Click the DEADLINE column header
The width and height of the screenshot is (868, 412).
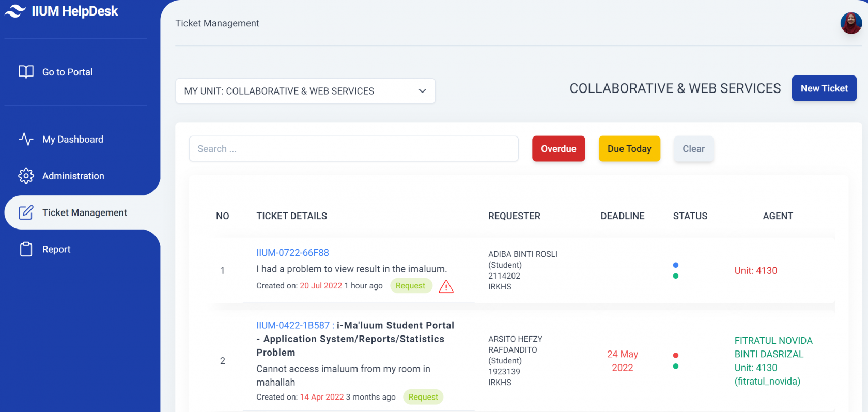623,216
